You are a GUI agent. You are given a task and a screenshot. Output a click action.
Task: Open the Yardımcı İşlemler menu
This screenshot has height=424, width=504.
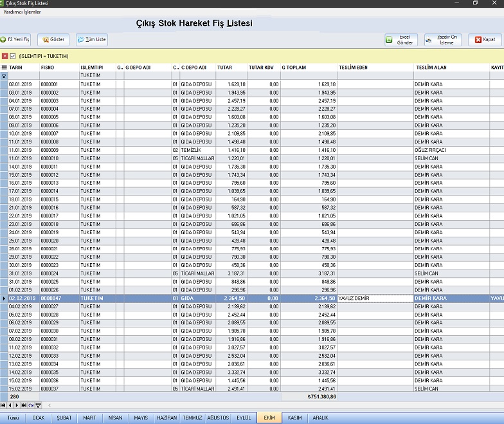(x=22, y=12)
